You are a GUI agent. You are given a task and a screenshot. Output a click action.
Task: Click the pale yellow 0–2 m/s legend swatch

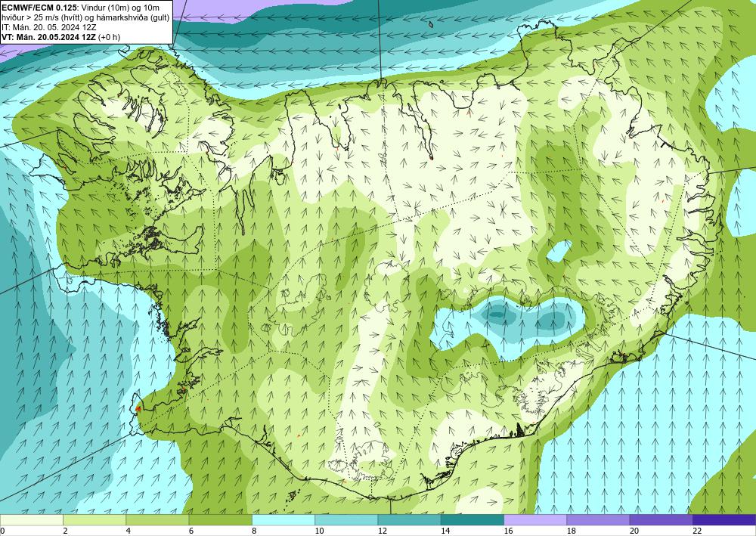(x=31, y=520)
